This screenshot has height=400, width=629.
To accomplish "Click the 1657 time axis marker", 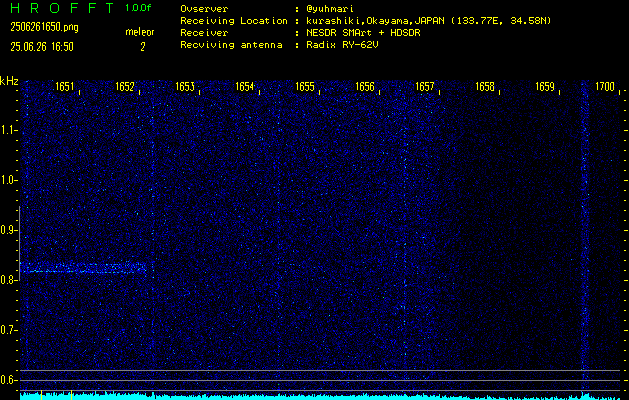I will [425, 86].
